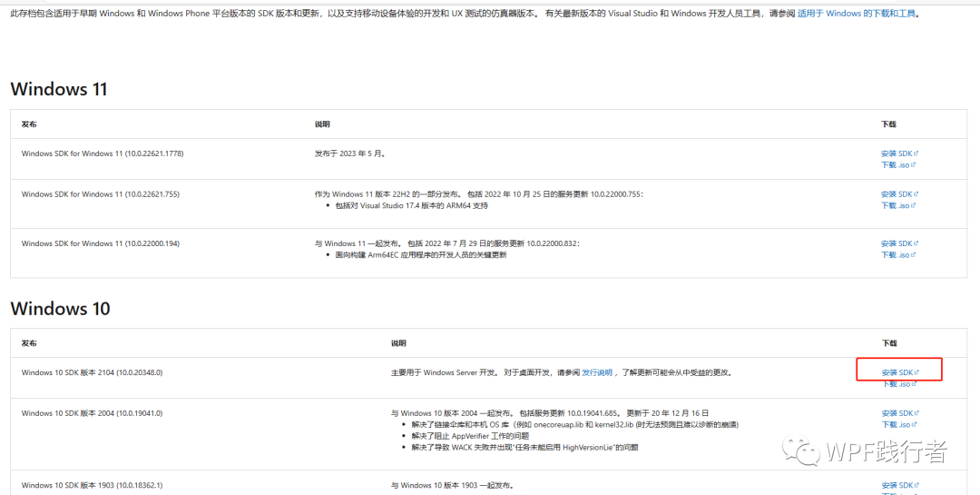980x495 pixels.
Task: Click the 发布于 2023 年 5 月 description
Action: click(350, 153)
